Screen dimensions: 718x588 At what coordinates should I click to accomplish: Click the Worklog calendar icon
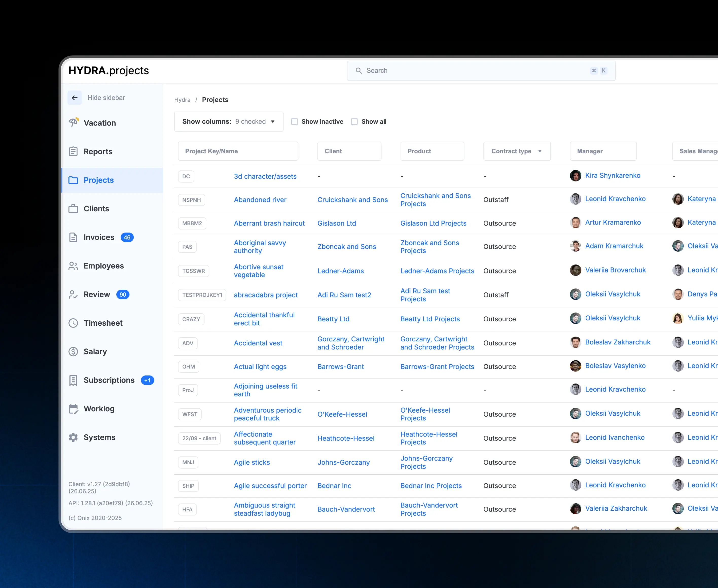(73, 409)
